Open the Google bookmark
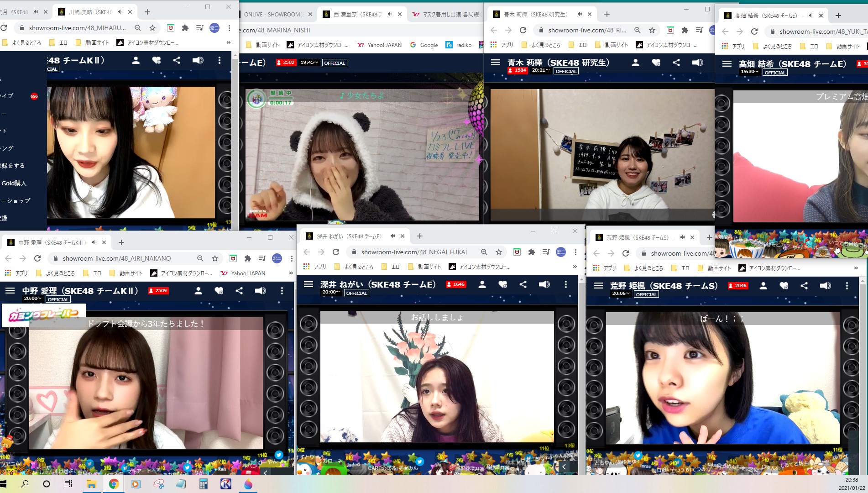This screenshot has width=868, height=493. click(x=424, y=45)
